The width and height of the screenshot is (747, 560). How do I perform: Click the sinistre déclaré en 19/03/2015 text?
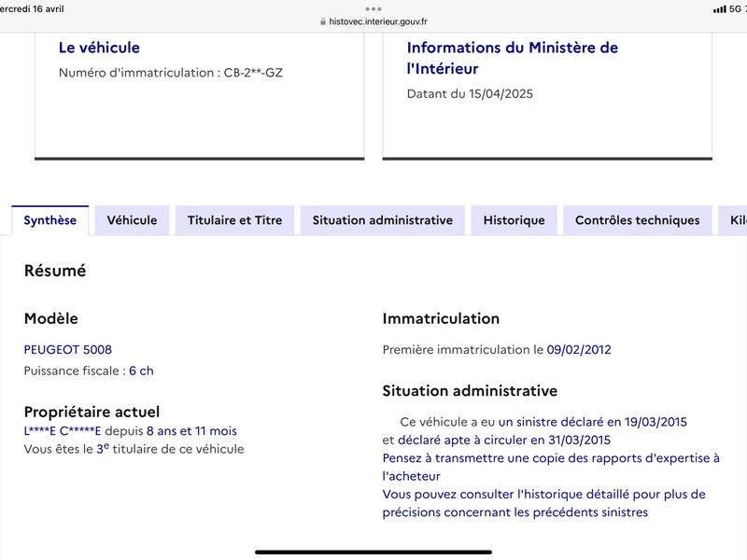pyautogui.click(x=593, y=422)
